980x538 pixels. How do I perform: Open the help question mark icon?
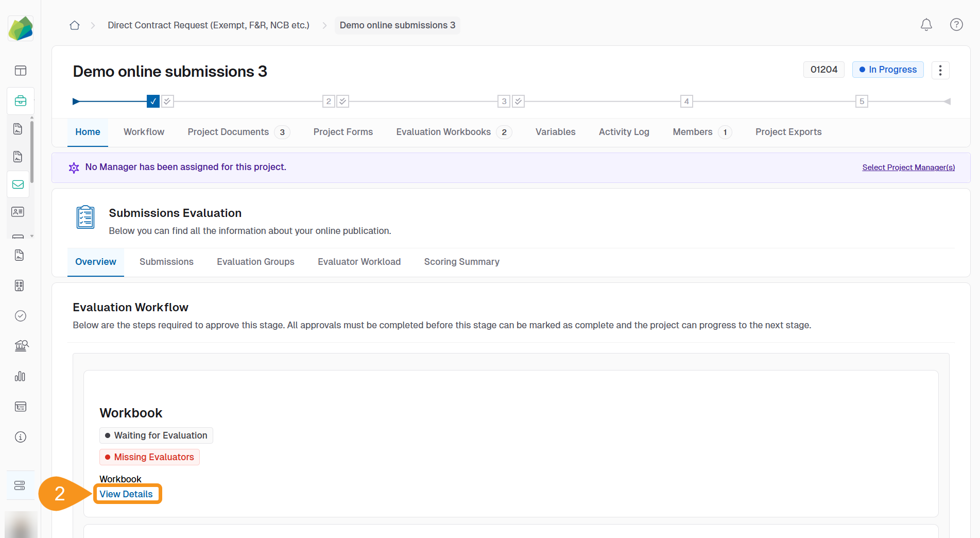click(x=956, y=25)
